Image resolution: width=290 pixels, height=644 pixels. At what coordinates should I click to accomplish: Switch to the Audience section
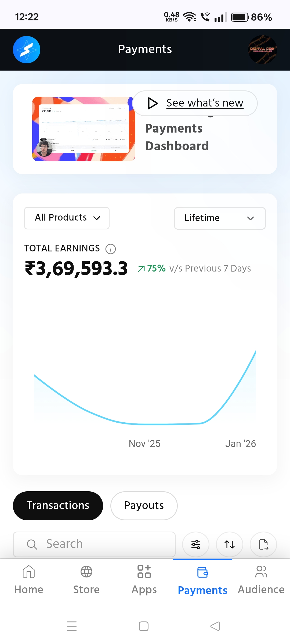click(261, 580)
